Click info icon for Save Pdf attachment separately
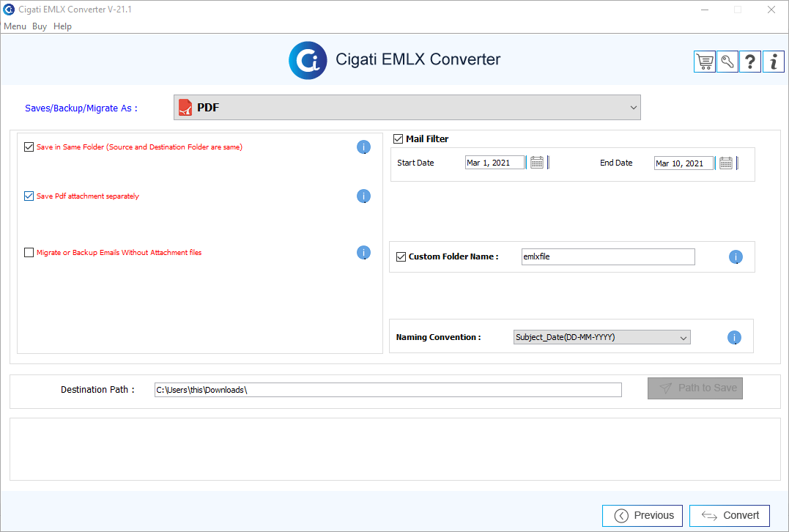The width and height of the screenshot is (789, 532). point(364,196)
